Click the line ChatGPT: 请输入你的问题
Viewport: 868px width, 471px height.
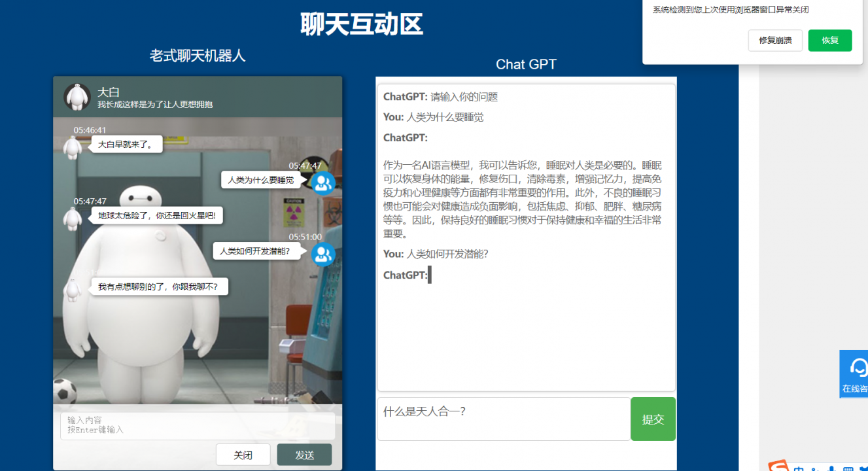pyautogui.click(x=440, y=97)
